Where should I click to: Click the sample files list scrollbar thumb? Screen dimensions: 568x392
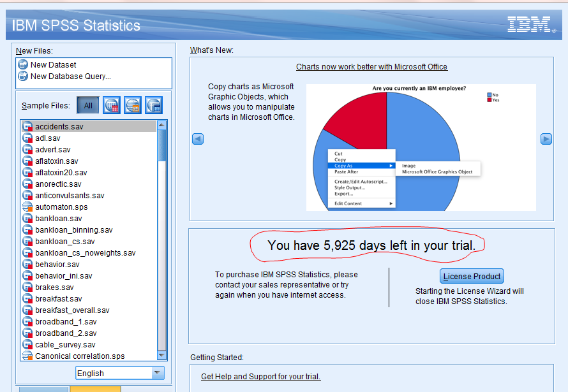pyautogui.click(x=162, y=145)
